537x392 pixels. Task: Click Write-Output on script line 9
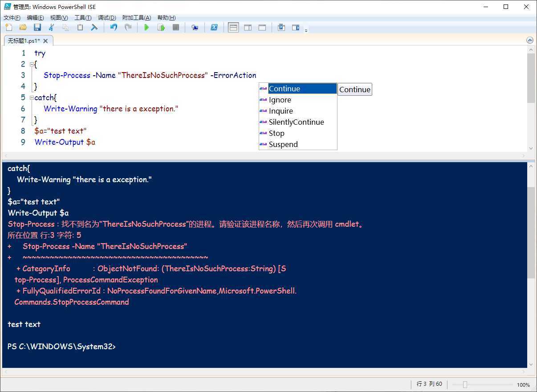(x=59, y=142)
